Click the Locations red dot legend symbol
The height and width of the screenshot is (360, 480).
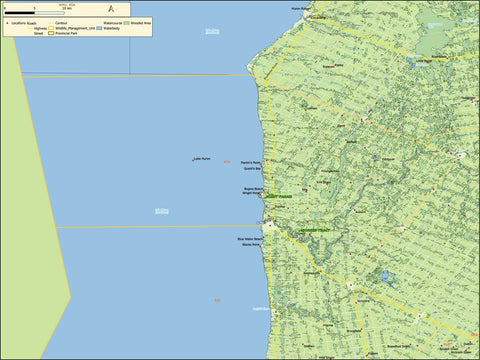[7, 23]
